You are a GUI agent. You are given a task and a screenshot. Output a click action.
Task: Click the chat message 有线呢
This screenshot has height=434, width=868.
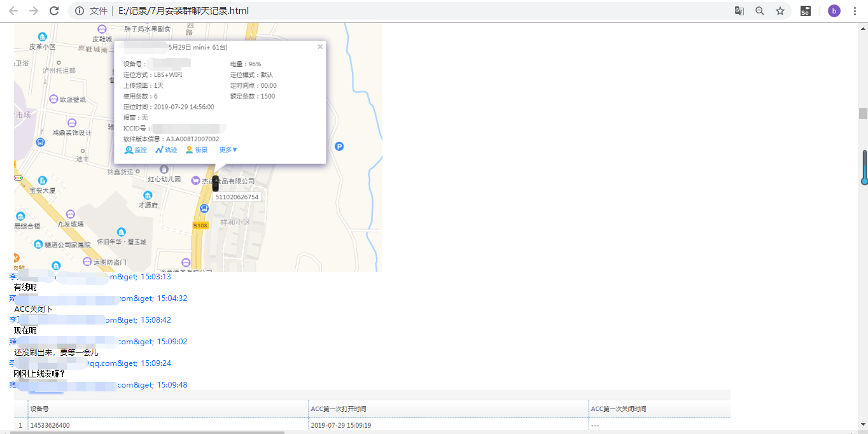tap(25, 288)
